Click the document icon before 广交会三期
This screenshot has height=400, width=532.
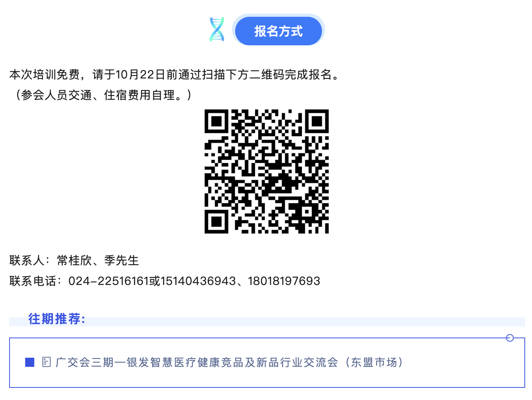point(46,362)
